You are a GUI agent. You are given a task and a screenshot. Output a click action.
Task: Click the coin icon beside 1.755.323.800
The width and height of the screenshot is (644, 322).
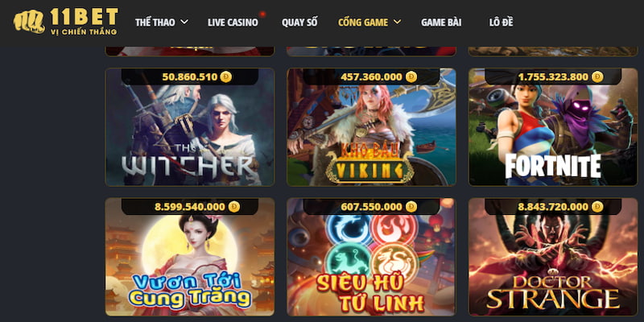point(597,76)
